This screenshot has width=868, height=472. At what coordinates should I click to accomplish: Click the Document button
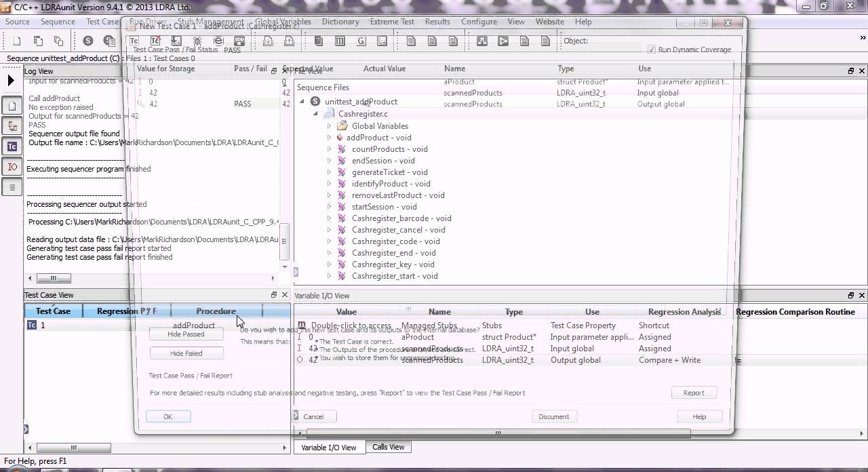(x=554, y=416)
